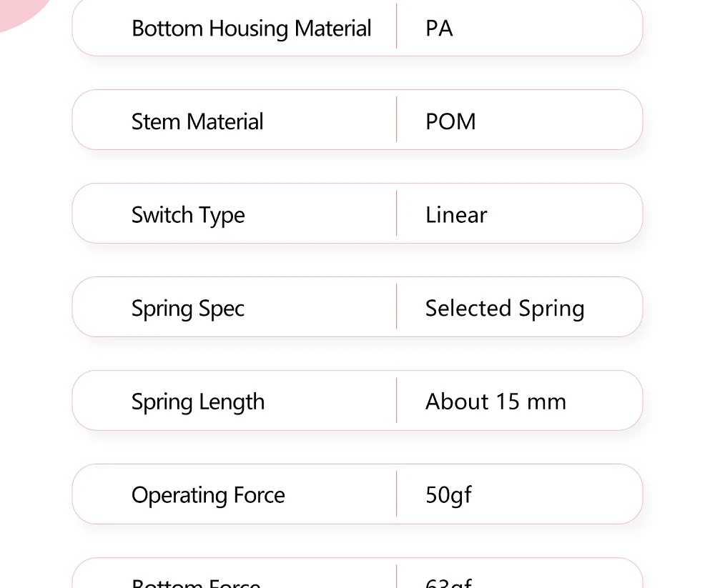Select the Selected Spring value text
715x588 pixels.
pyautogui.click(x=505, y=309)
